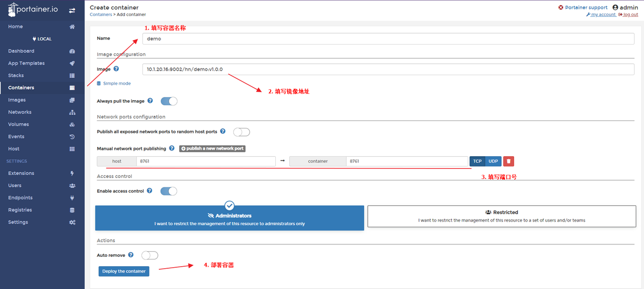Click the Events history icon
Image resolution: width=644 pixels, height=289 pixels.
pos(72,137)
